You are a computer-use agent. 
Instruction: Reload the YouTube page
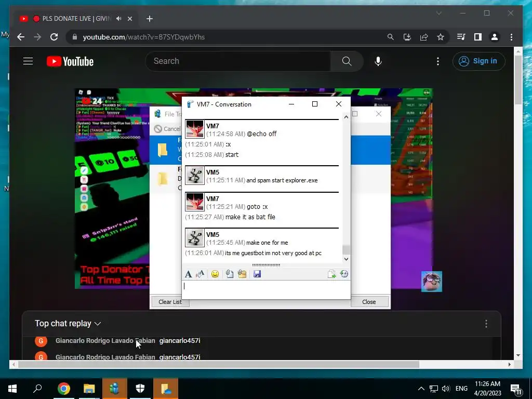point(54,37)
